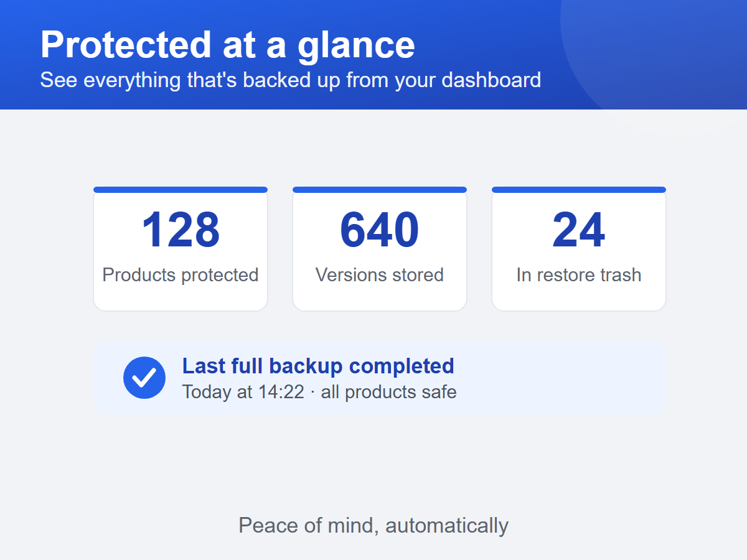Click the backup status banner
The width and height of the screenshot is (747, 560).
point(380,378)
